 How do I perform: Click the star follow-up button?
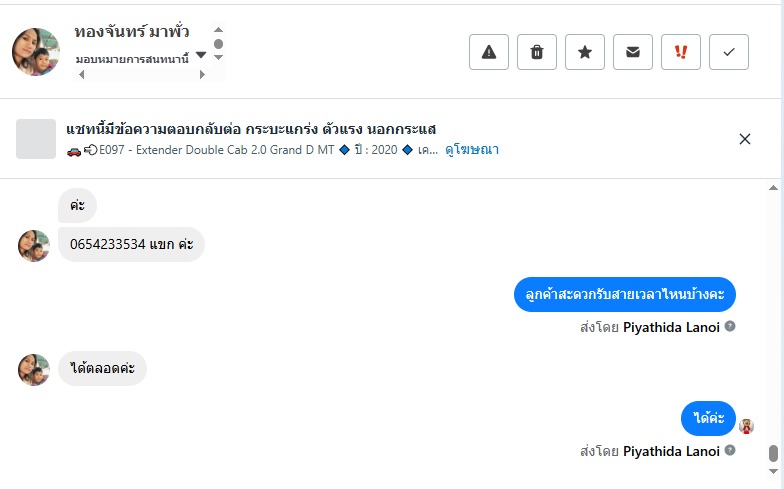[585, 52]
